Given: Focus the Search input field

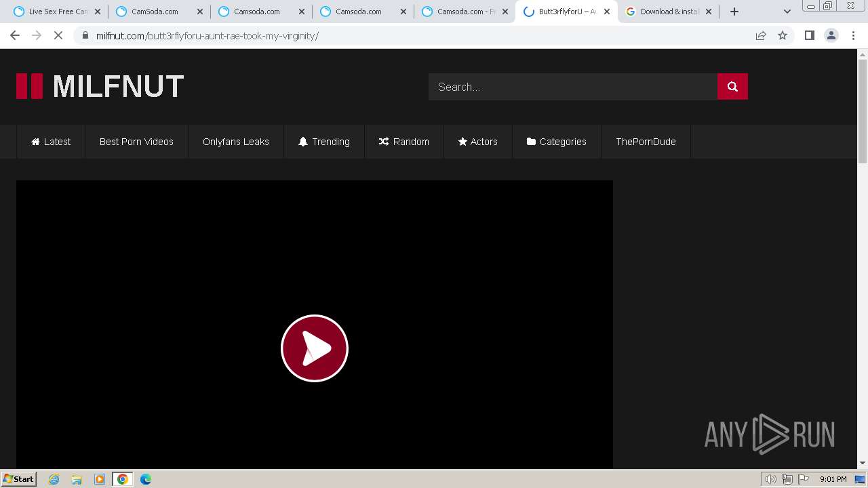Looking at the screenshot, I should tap(573, 87).
